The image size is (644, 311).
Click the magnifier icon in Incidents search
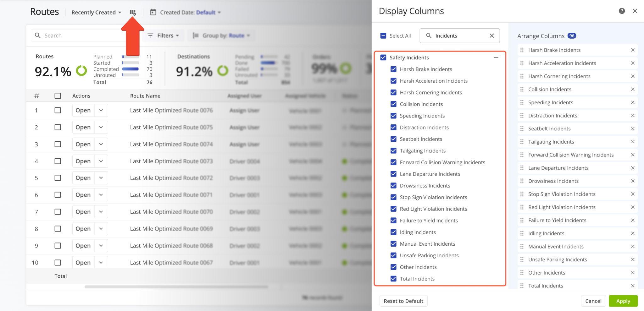(429, 36)
